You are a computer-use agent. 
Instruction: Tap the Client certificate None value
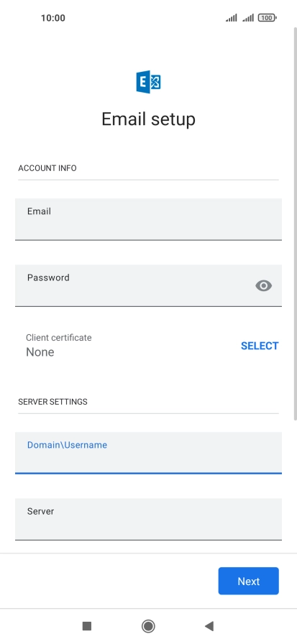tap(40, 352)
